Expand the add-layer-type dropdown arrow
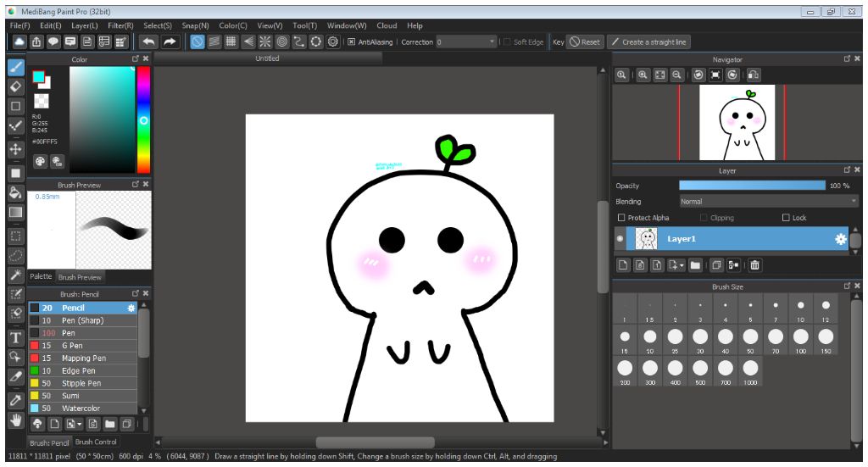The width and height of the screenshot is (868, 467). [x=682, y=265]
